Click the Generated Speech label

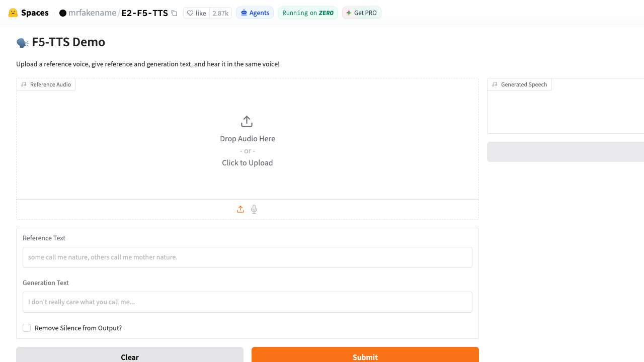click(519, 84)
